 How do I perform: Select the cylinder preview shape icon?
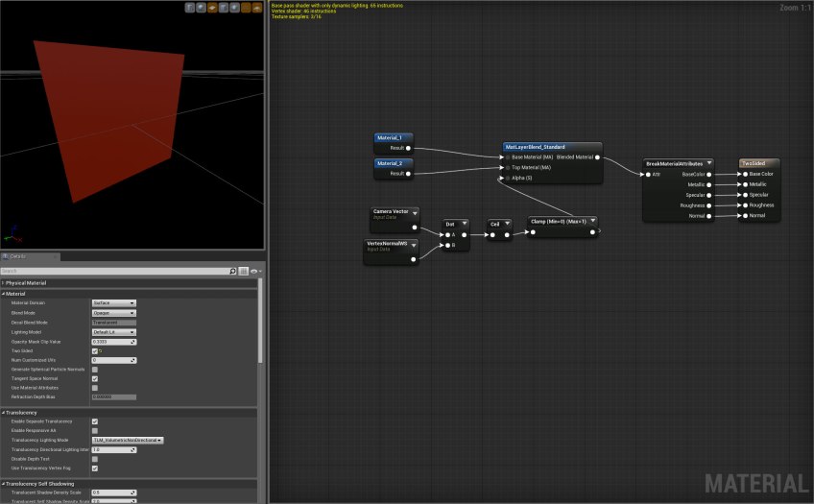pyautogui.click(x=190, y=8)
